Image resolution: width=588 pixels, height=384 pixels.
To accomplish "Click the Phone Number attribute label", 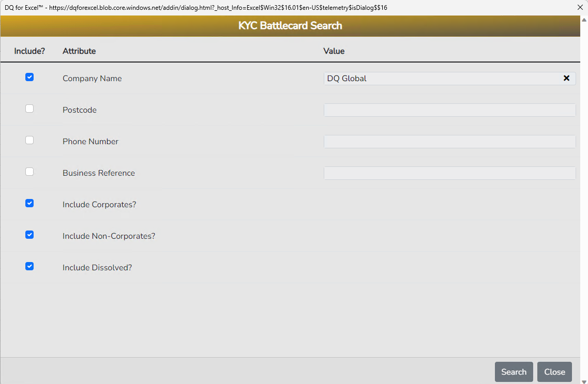I will (91, 141).
